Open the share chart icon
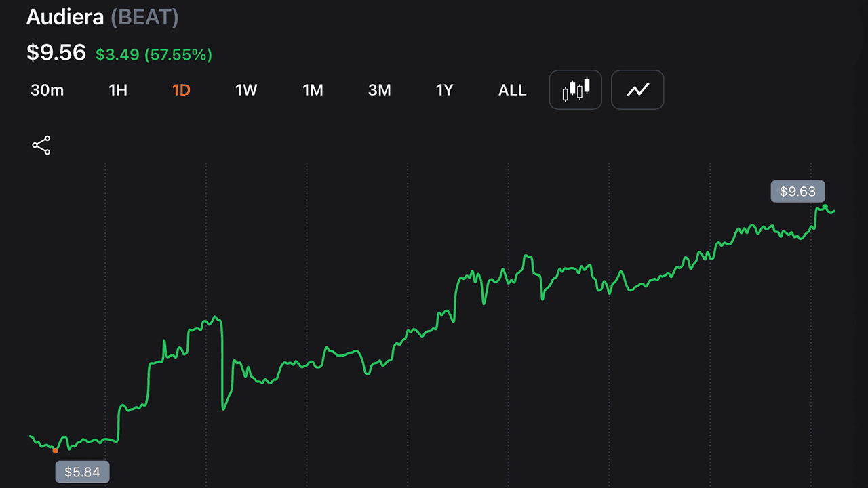Viewport: 868px width, 488px height. coord(41,145)
